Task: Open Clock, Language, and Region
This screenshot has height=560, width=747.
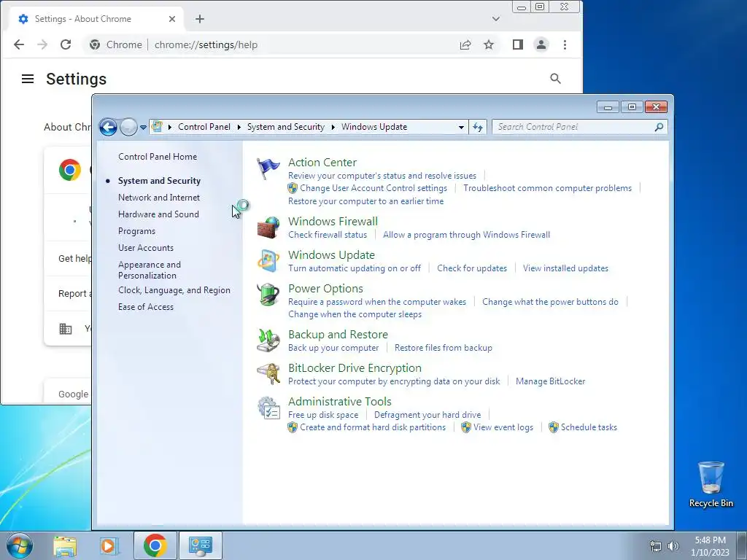Action: pos(174,290)
